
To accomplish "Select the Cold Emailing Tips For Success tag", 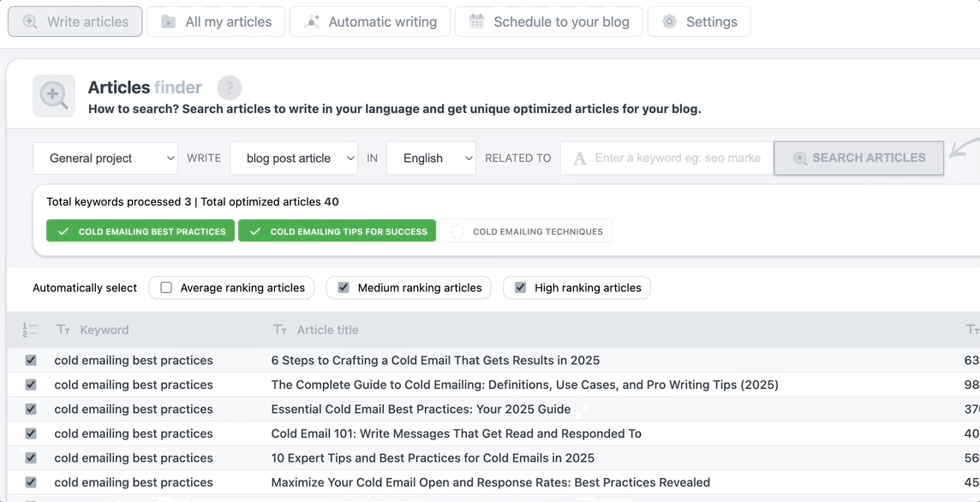I will click(337, 231).
